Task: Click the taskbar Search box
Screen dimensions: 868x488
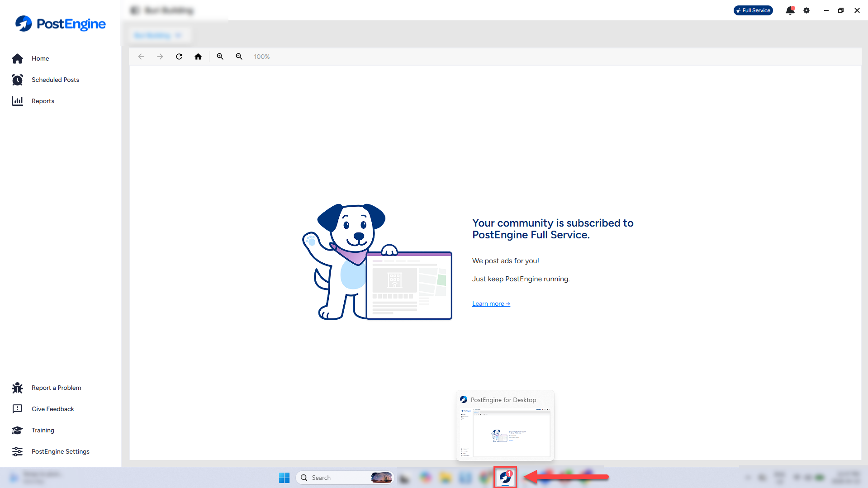Action: click(345, 478)
